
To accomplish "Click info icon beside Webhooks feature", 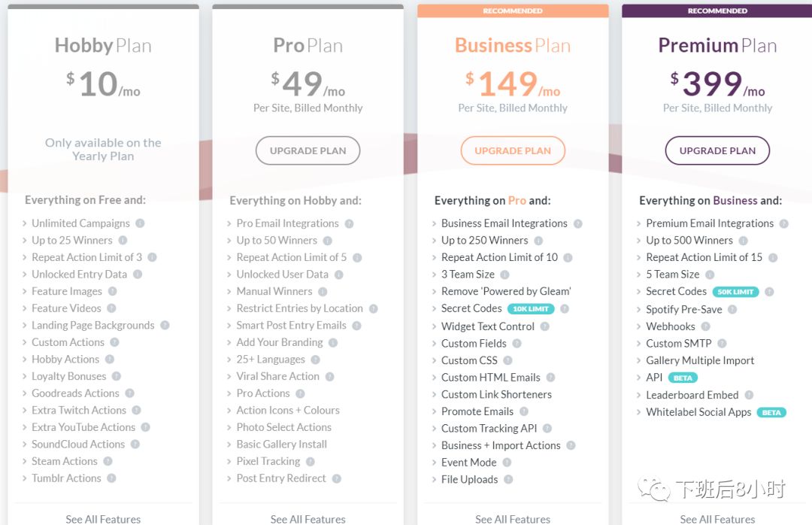I will click(x=705, y=326).
